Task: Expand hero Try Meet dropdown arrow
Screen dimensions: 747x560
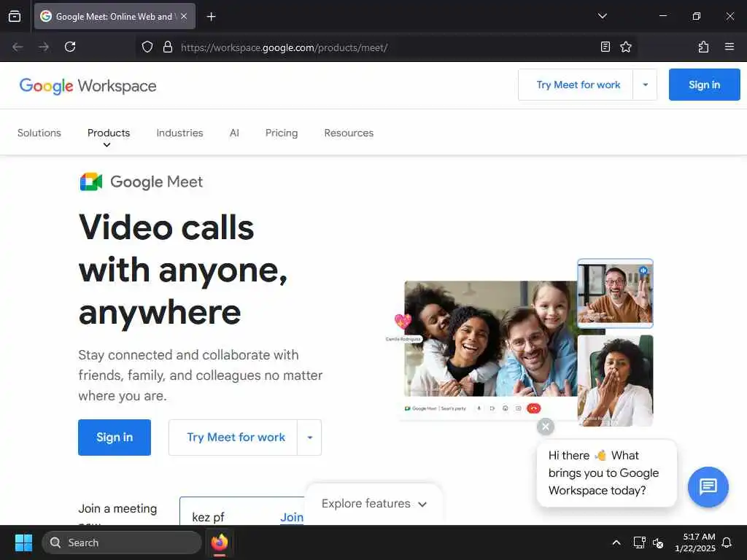Action: 309,437
